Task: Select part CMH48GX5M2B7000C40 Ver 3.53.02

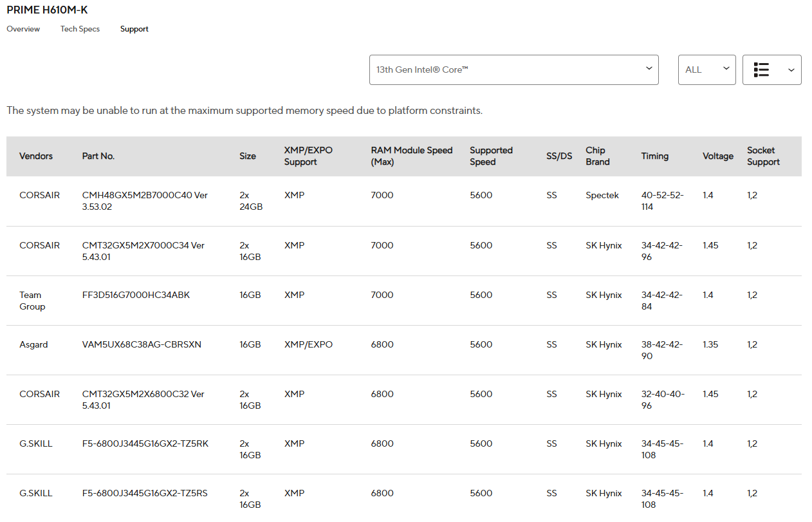Action: coord(145,201)
